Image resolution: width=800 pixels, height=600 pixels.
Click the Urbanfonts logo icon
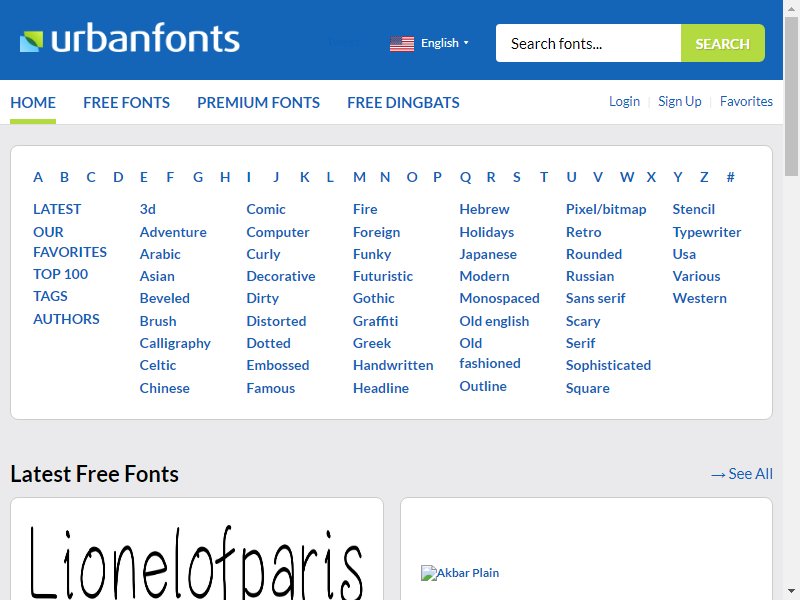(32, 41)
